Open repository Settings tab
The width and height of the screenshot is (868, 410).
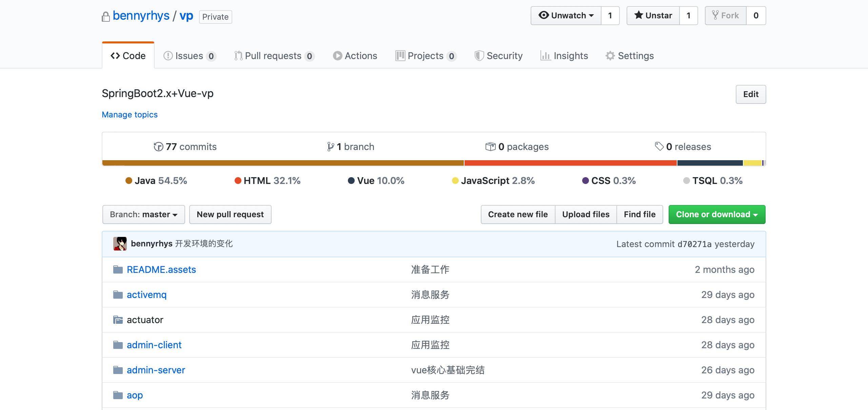(630, 56)
